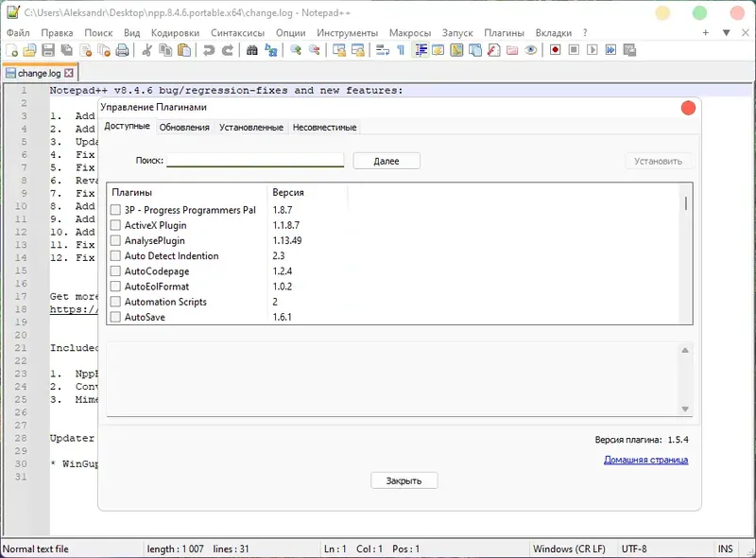Check the ActiveX Plugin checkbox
Viewport: 756px width, 558px height.
(115, 225)
